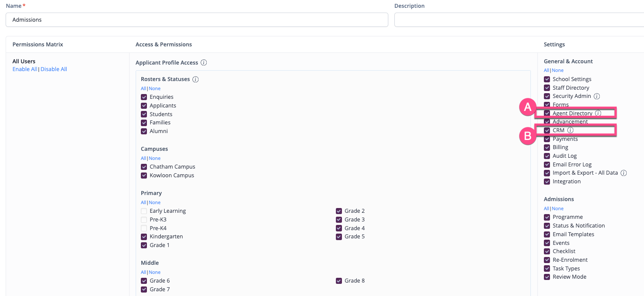
Task: Select All under Middle grades
Action: click(143, 272)
